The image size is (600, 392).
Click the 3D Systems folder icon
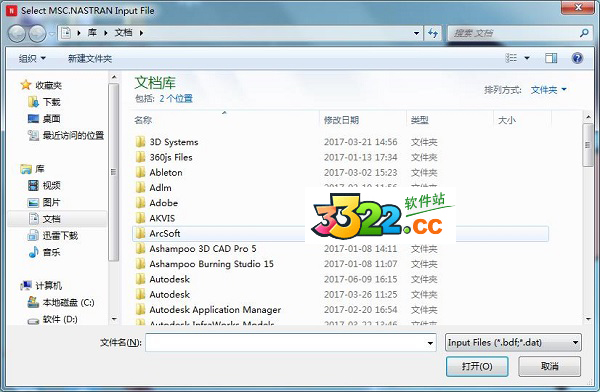[x=140, y=142]
